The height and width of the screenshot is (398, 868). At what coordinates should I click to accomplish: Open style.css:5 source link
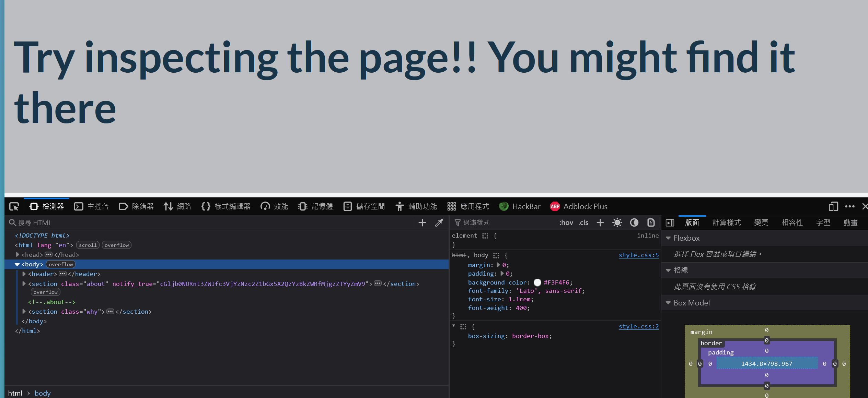(x=639, y=255)
